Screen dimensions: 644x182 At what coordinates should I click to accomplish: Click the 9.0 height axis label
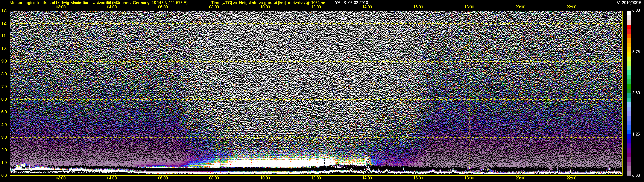(x=4, y=61)
